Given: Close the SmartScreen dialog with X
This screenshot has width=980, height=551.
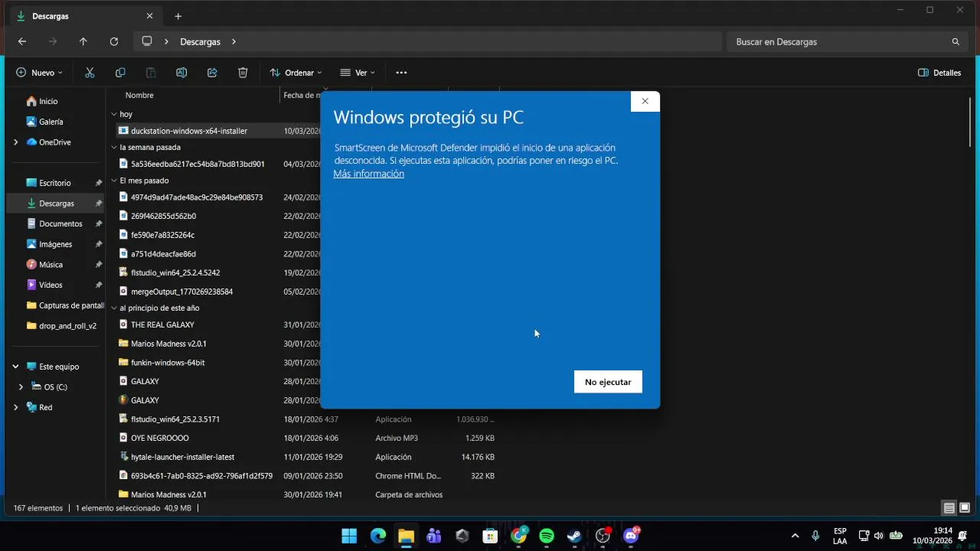Looking at the screenshot, I should click(x=645, y=101).
